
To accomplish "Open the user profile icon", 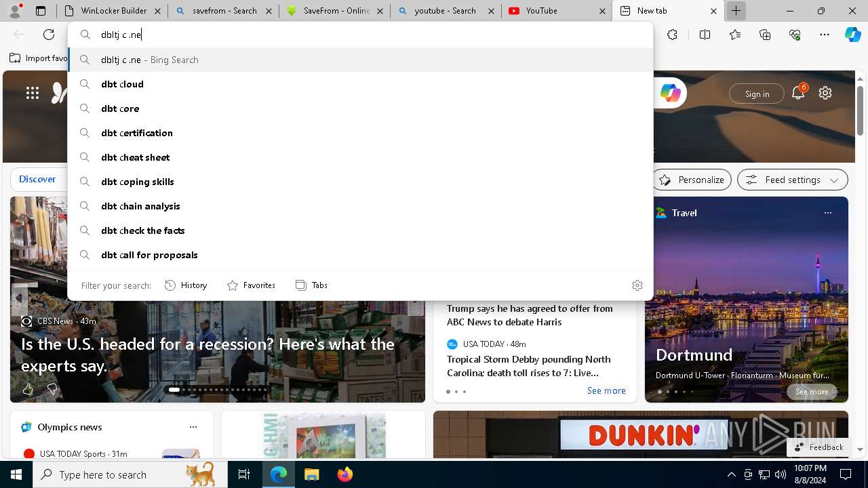I will [16, 11].
